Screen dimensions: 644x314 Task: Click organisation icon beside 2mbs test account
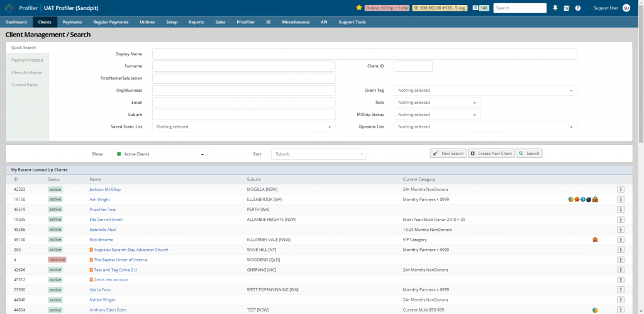click(91, 280)
